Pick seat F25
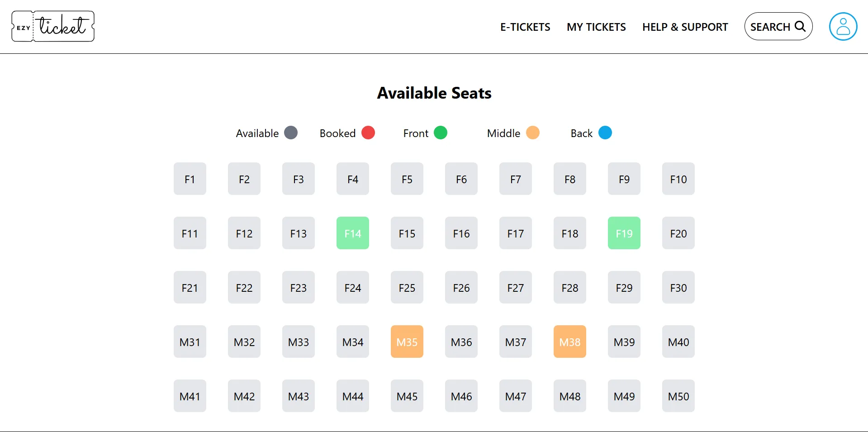This screenshot has height=432, width=868. [407, 287]
